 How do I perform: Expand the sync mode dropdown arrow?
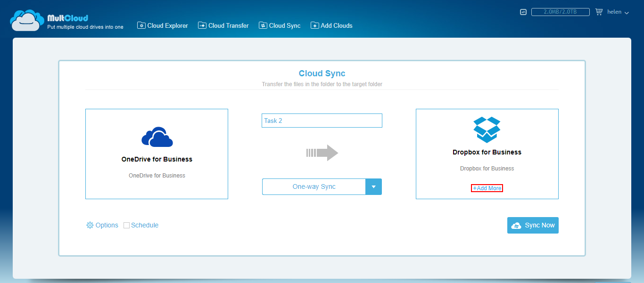(x=373, y=187)
